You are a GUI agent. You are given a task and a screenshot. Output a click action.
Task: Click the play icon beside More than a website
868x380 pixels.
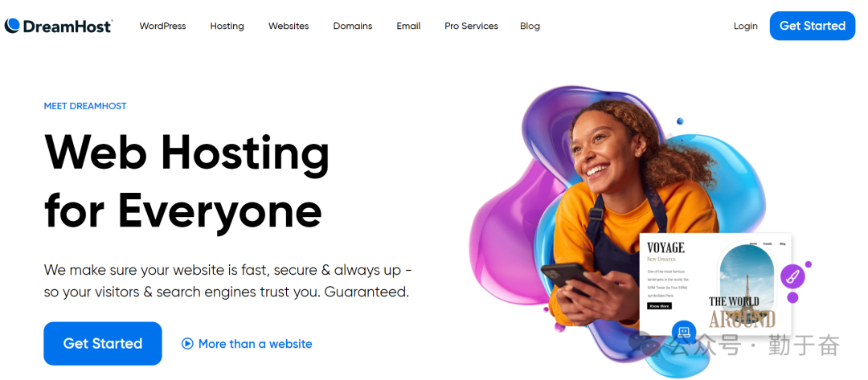(187, 344)
